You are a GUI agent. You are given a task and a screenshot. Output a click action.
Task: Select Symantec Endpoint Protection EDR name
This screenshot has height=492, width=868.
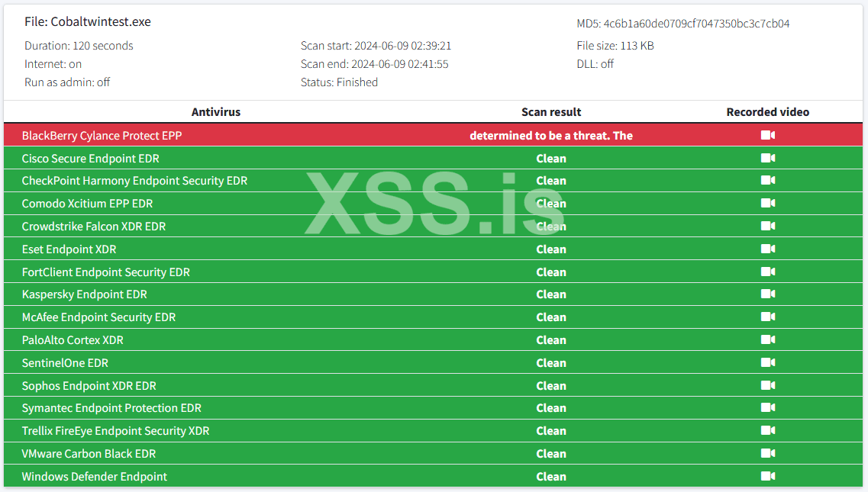point(111,408)
